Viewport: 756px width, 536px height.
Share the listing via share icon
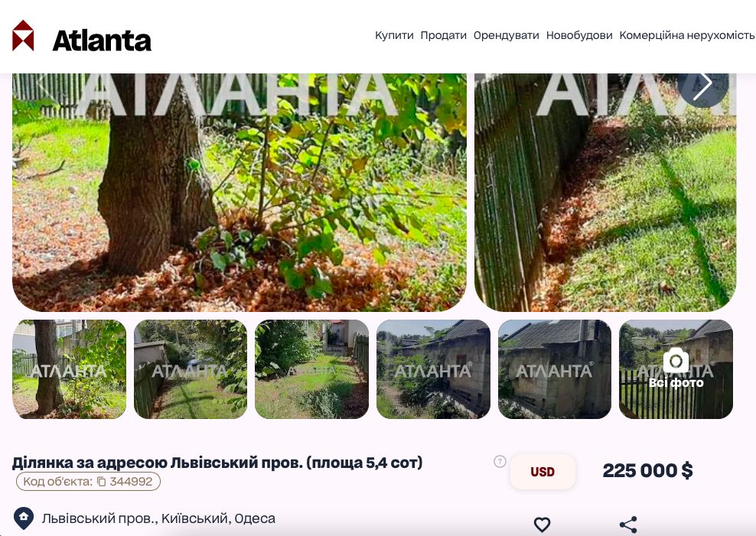click(628, 525)
